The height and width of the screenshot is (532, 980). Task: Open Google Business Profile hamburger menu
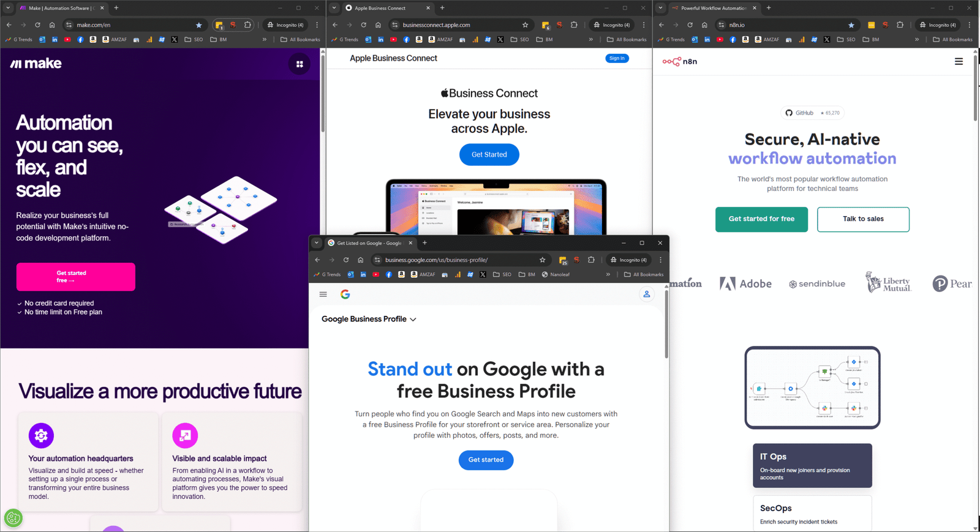pos(323,294)
